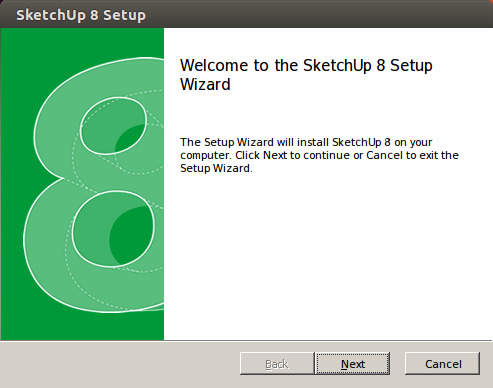
Task: Click Next to continue the setup
Action: (353, 364)
